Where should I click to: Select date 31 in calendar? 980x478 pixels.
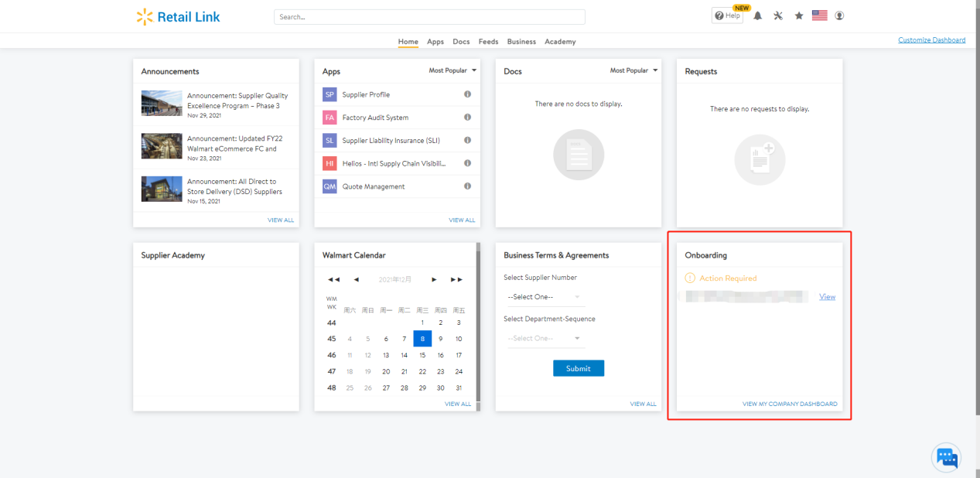tap(459, 388)
